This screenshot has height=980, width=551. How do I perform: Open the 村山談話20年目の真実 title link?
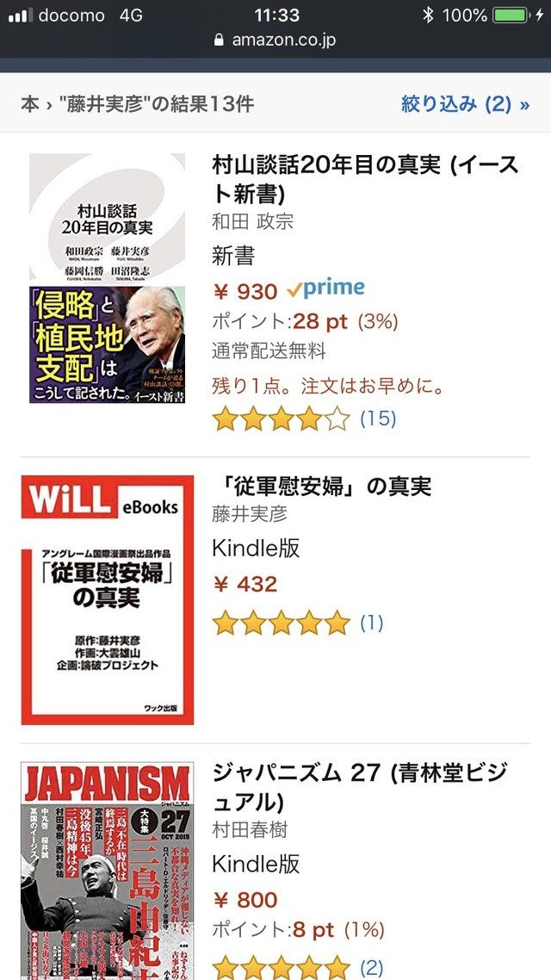[x=366, y=180]
